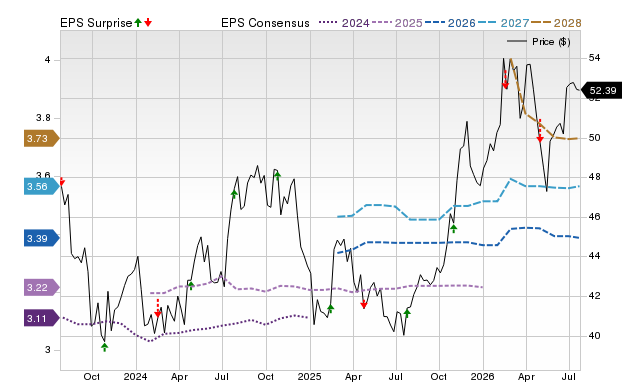Click the 3.73 estimate value tag

click(42, 139)
